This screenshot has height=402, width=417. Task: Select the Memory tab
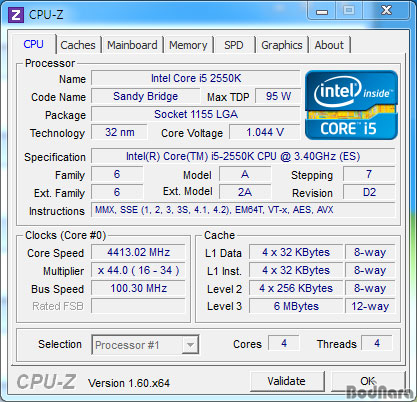coord(188,45)
